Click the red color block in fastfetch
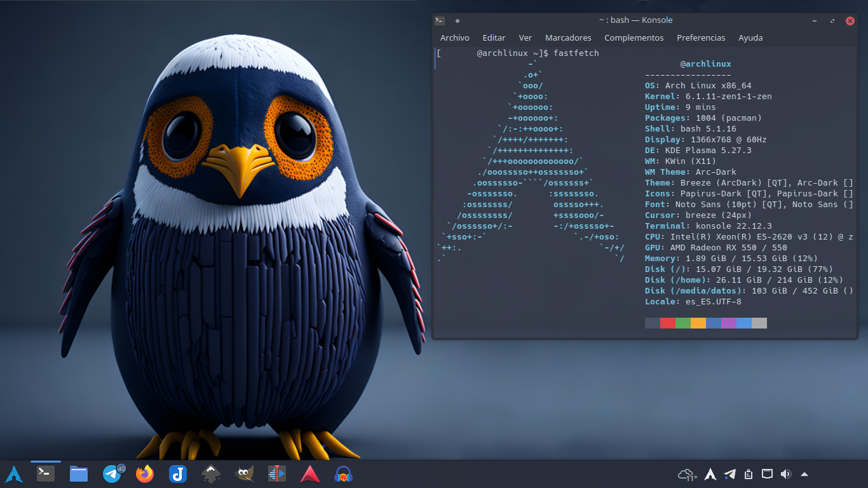Image resolution: width=868 pixels, height=488 pixels. click(668, 323)
